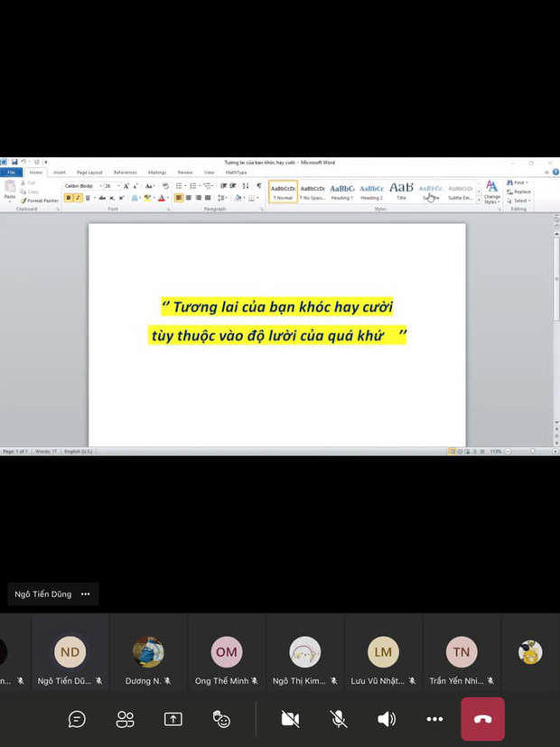Open more options next to Ngô Tiến Dũng

pos(86,594)
